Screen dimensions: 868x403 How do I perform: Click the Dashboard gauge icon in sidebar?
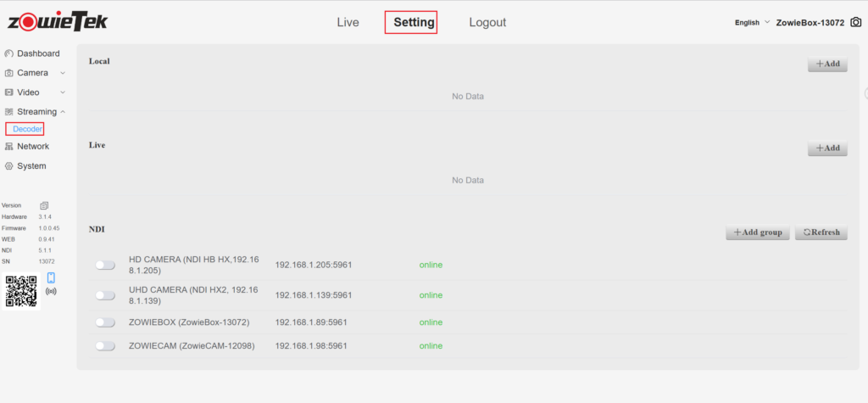coord(9,53)
